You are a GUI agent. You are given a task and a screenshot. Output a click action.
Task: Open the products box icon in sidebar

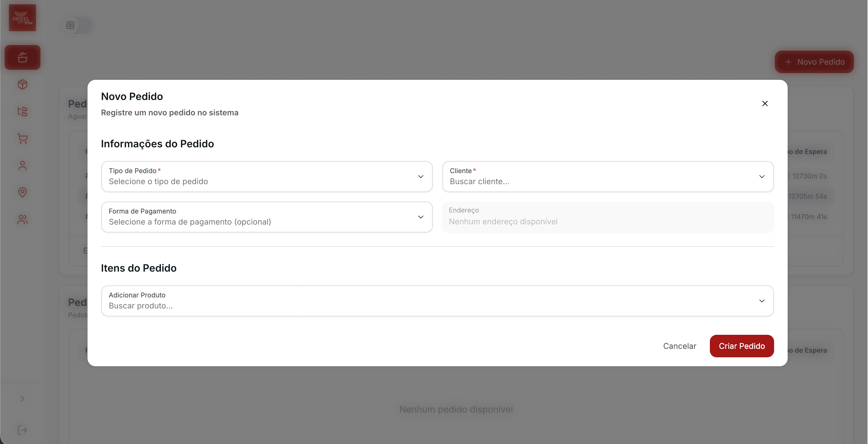click(x=22, y=84)
